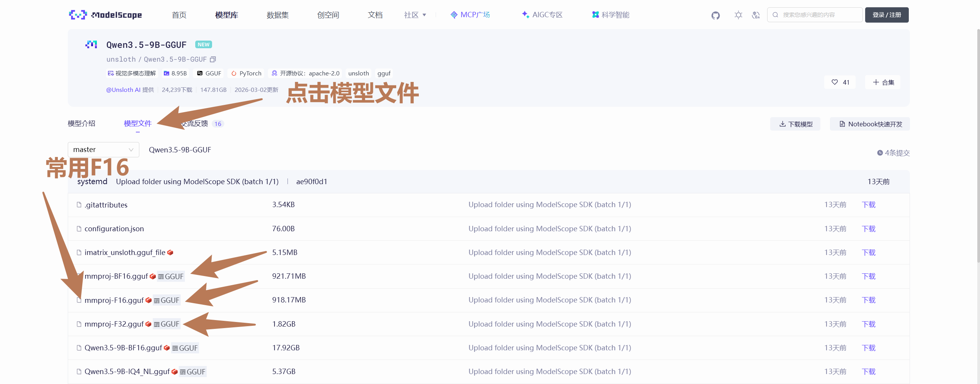
Task: Open GGUF viewer badge for mmproj-BF16.gguf
Action: click(x=171, y=276)
